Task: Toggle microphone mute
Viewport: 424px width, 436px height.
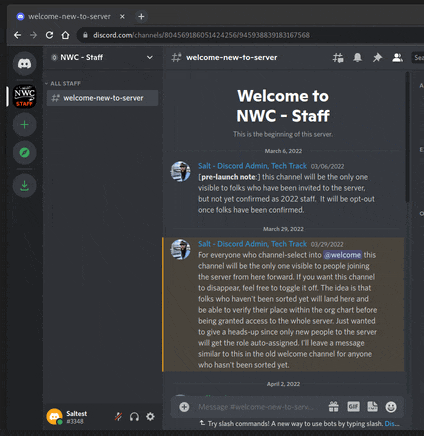Action: coord(118,417)
